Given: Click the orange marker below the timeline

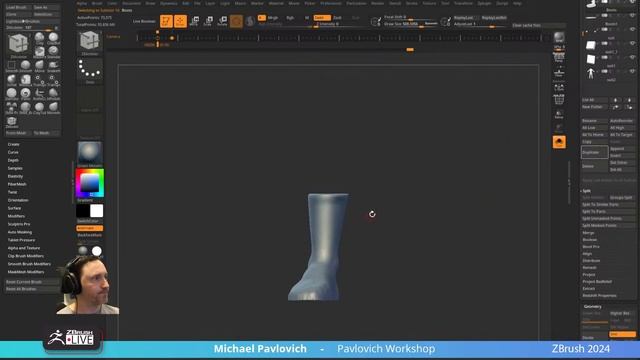Looking at the screenshot, I should tap(410, 50).
